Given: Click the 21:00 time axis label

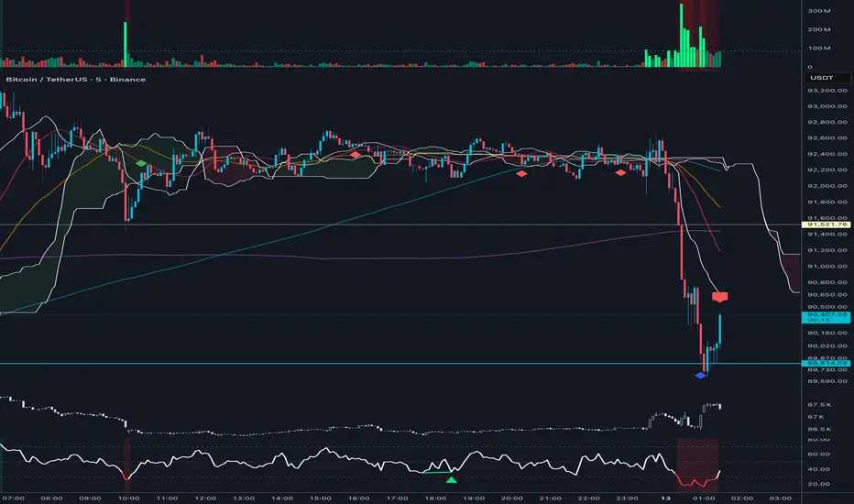Looking at the screenshot, I should (x=550, y=498).
